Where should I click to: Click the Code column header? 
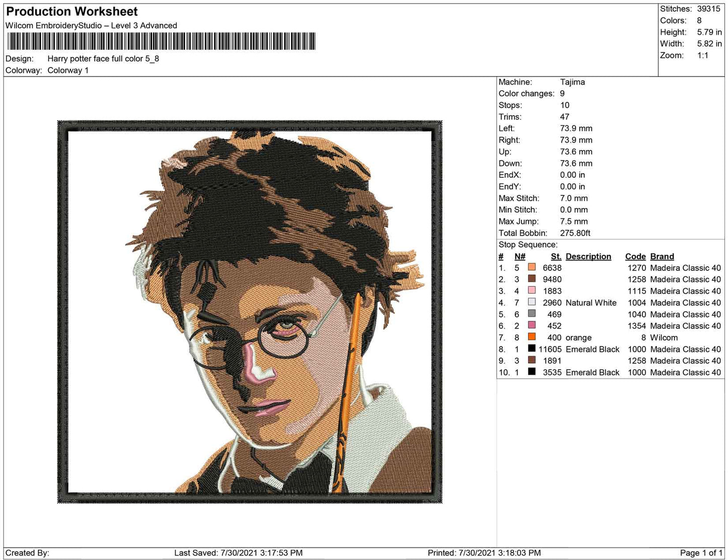coord(635,256)
